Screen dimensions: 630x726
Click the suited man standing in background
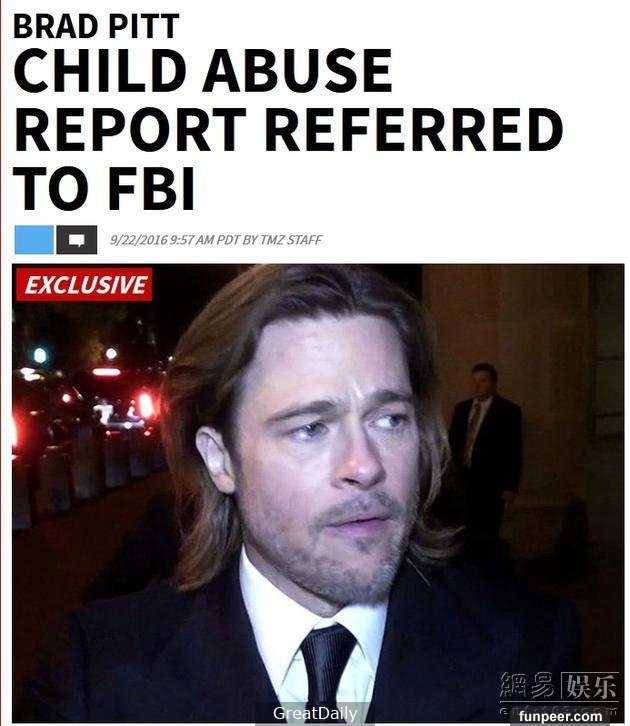click(x=485, y=444)
